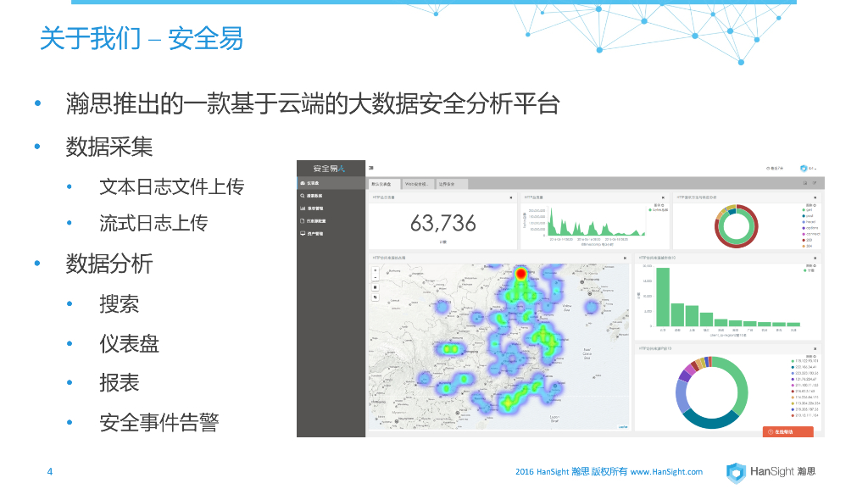Click the save dashboard icon in tab bar
The height and width of the screenshot is (489, 868).
[x=805, y=183]
